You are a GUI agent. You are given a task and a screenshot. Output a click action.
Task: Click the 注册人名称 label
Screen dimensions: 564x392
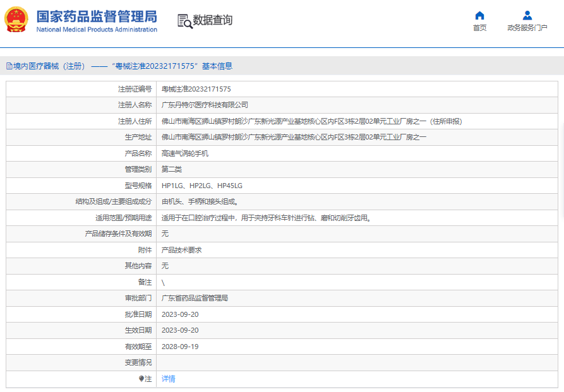click(135, 105)
